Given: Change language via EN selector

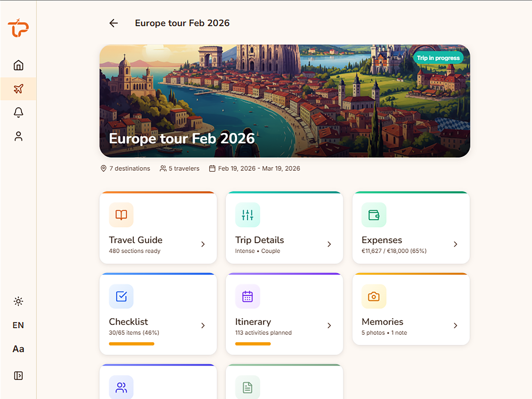Looking at the screenshot, I should click(x=18, y=325).
